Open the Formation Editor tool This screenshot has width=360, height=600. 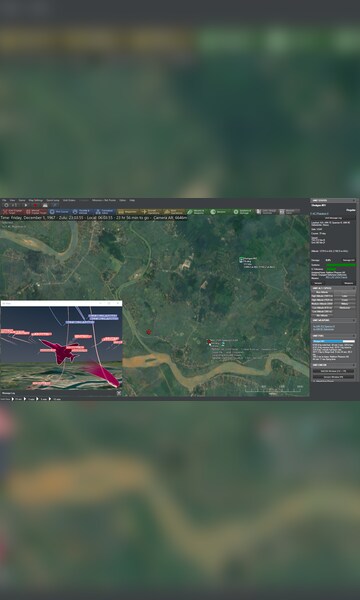point(104,212)
